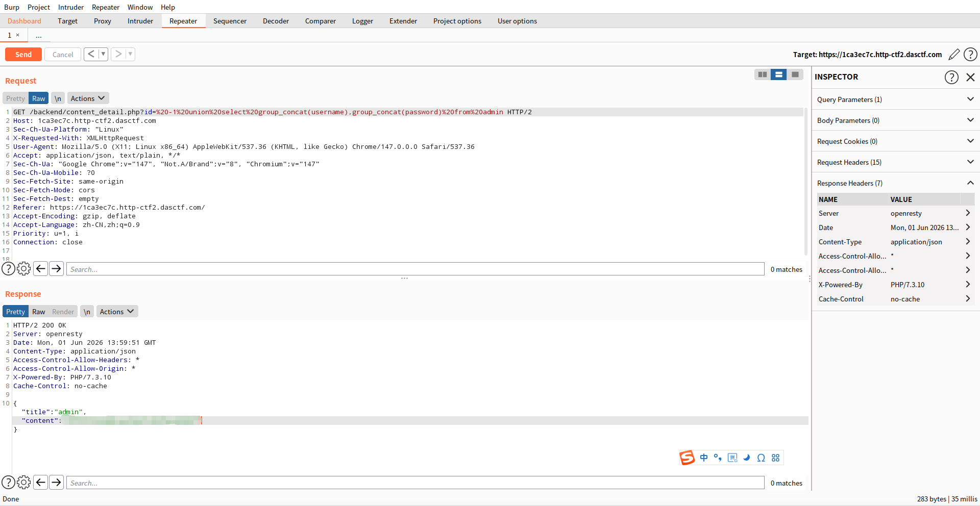Click the Sogou input method logo
This screenshot has height=506, width=980.
687,458
